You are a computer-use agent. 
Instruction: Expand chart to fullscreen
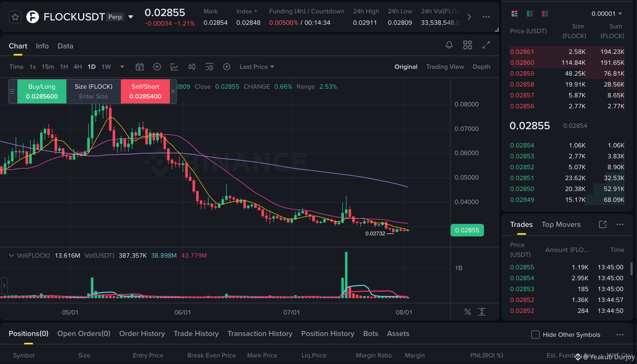point(486,45)
